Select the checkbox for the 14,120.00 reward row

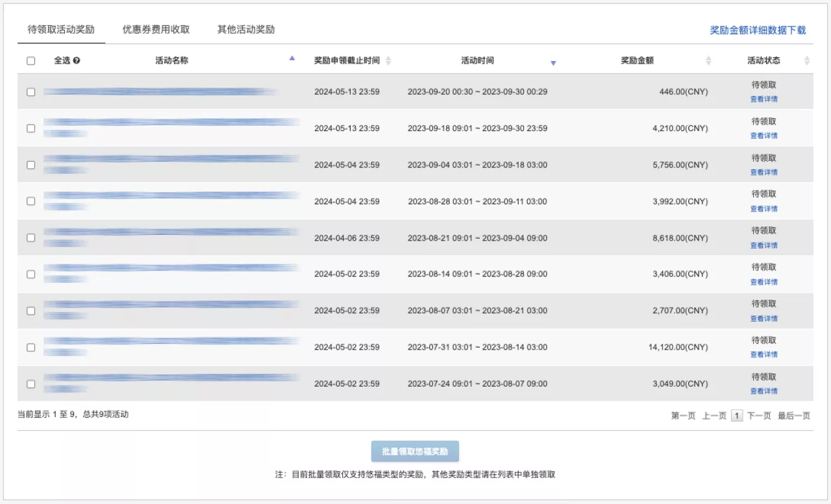pyautogui.click(x=31, y=347)
